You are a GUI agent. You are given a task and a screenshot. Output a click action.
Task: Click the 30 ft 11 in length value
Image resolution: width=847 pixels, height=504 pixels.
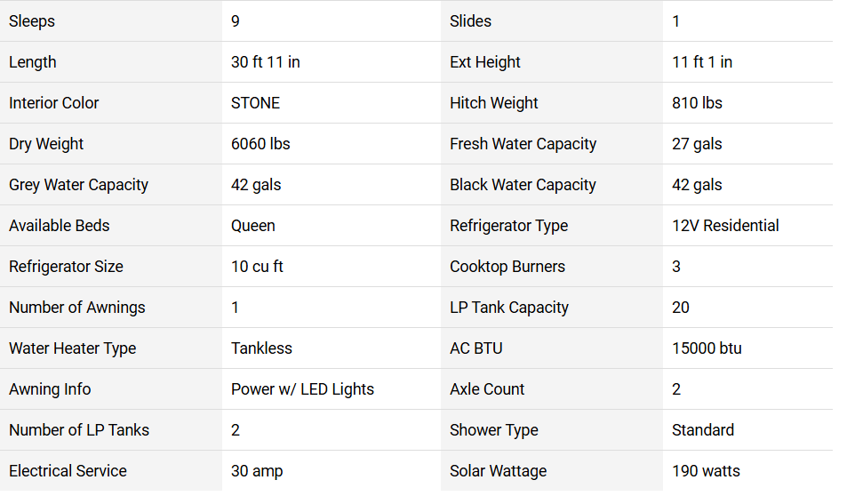(265, 62)
